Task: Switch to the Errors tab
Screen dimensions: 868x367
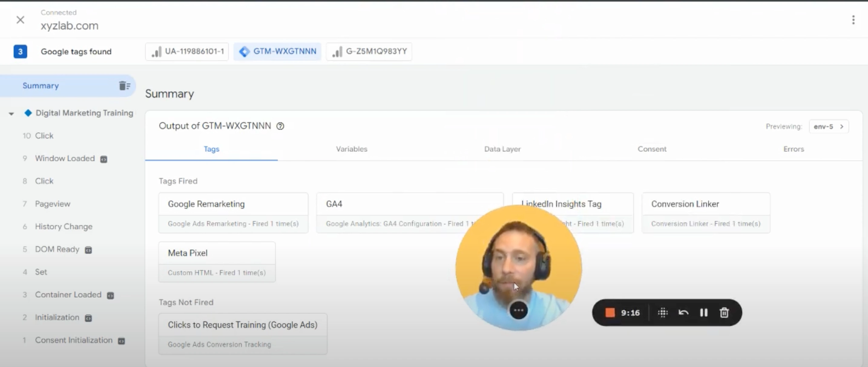Action: click(794, 149)
